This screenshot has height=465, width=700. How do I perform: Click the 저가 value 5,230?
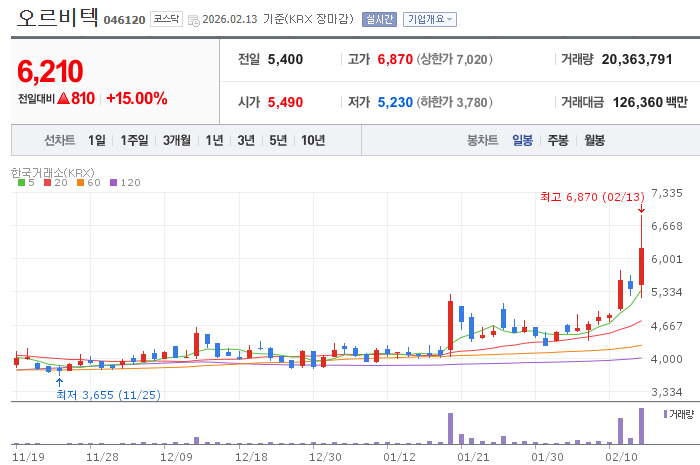pyautogui.click(x=395, y=102)
